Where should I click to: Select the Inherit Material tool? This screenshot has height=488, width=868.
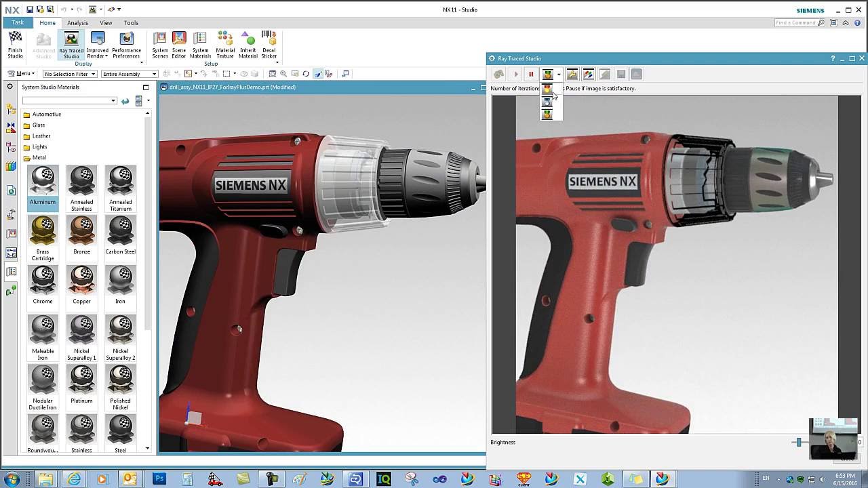pos(248,45)
